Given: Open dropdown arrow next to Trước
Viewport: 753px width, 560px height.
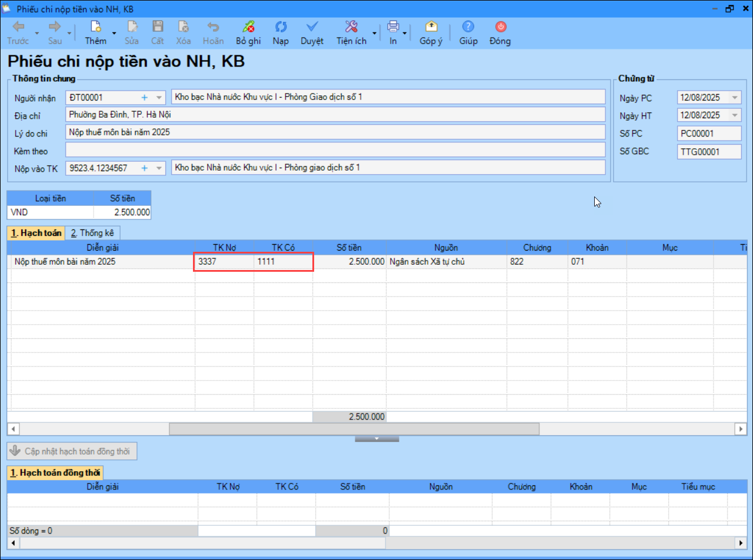Looking at the screenshot, I should click(37, 33).
